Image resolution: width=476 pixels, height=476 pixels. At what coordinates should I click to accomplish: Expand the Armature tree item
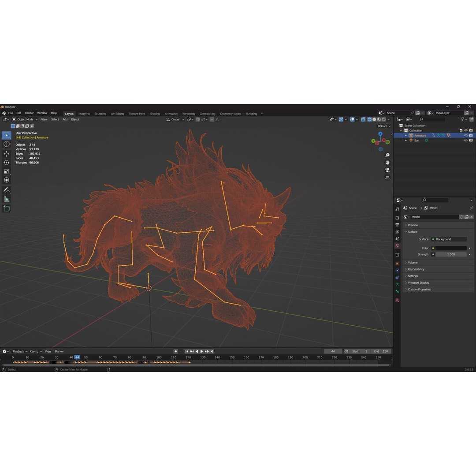406,135
